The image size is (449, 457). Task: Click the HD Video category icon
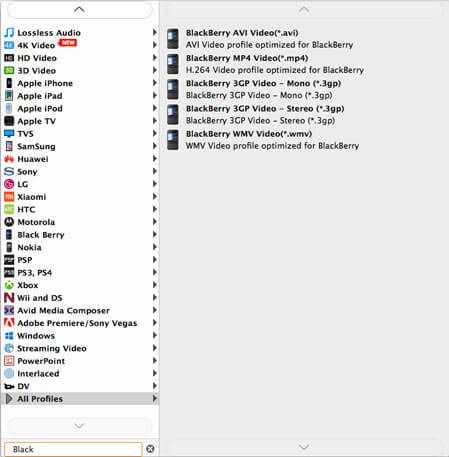tap(9, 58)
